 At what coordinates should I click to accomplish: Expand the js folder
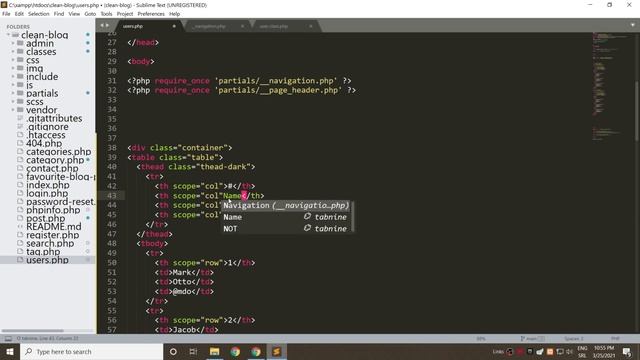13,85
